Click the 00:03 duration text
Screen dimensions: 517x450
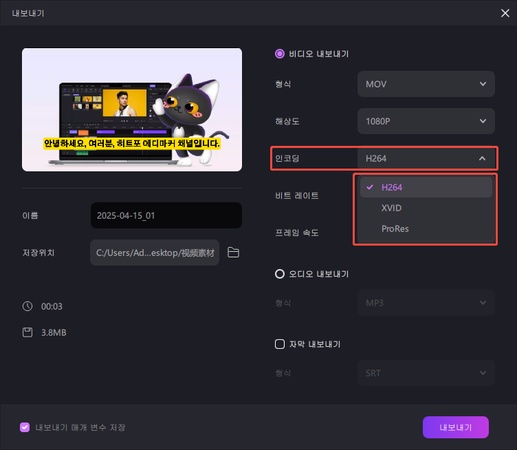point(52,306)
